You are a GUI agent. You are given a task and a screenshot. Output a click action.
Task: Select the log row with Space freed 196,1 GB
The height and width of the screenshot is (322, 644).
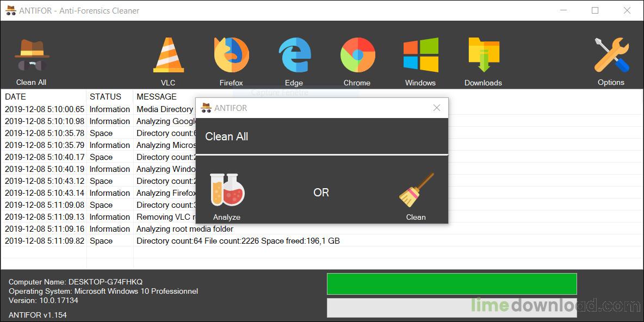point(238,241)
